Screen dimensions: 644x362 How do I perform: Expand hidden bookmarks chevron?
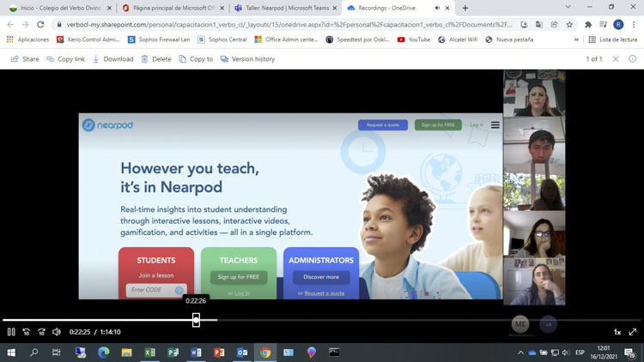coord(576,39)
